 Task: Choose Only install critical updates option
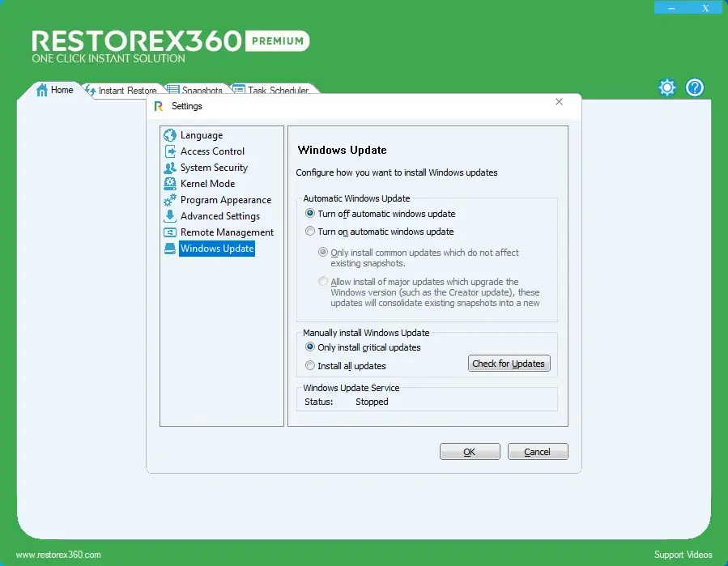(310, 347)
